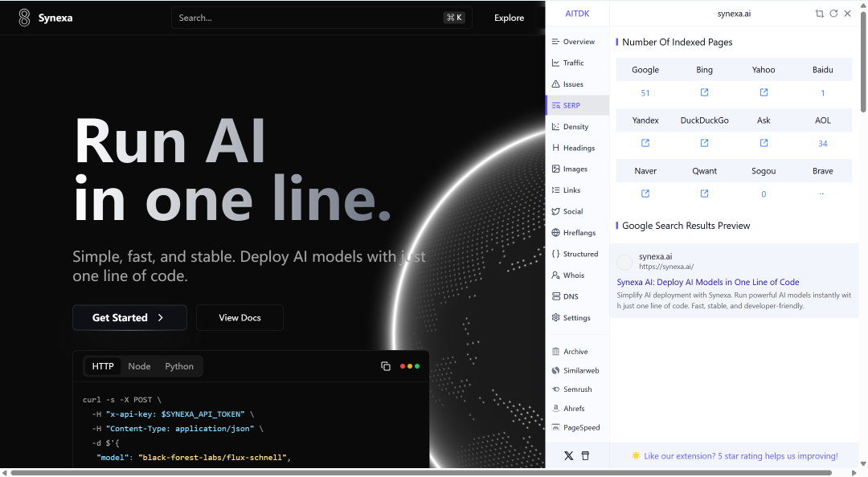Open the Structured data section
Image resolution: width=868 pixels, height=477 pixels.
[x=577, y=254]
